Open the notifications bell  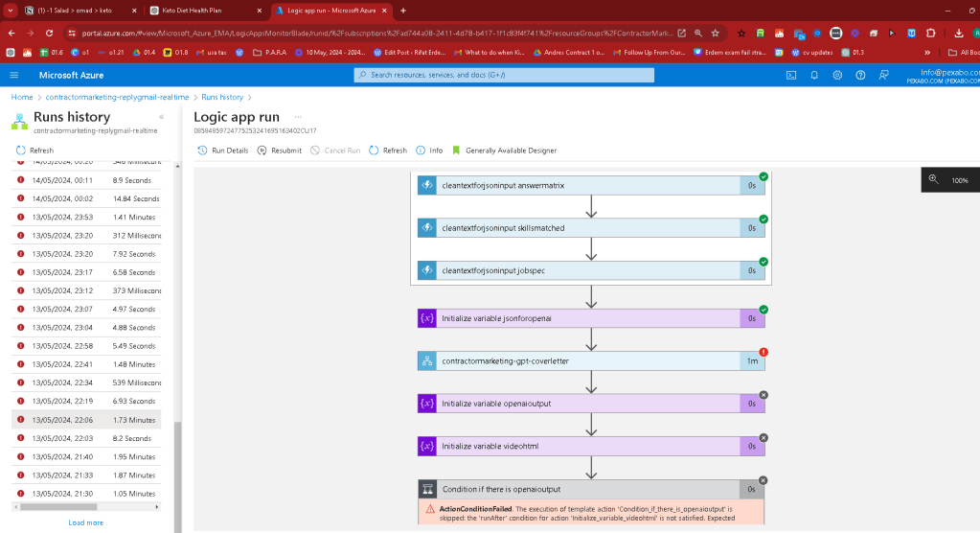[814, 75]
